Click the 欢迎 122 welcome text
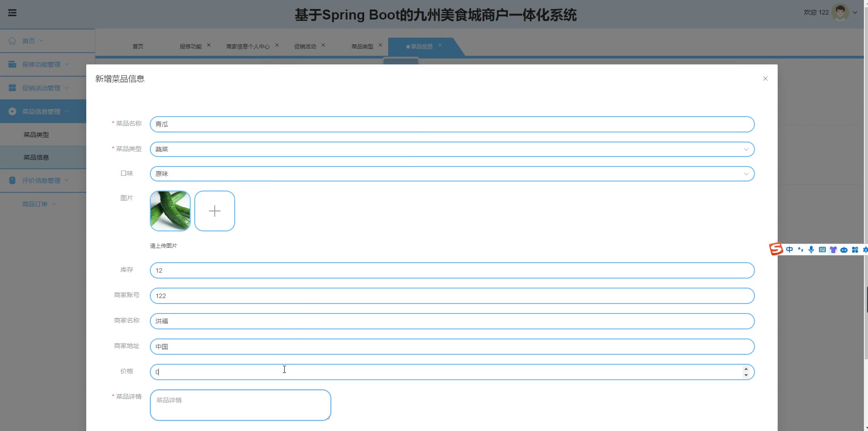Screen dimensions: 868x431 click(x=816, y=13)
